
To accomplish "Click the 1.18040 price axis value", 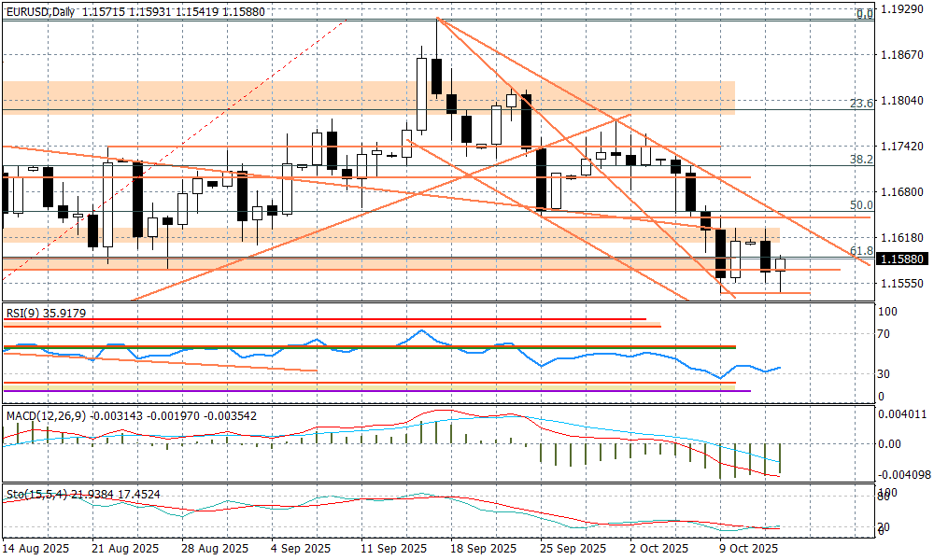I will point(903,101).
